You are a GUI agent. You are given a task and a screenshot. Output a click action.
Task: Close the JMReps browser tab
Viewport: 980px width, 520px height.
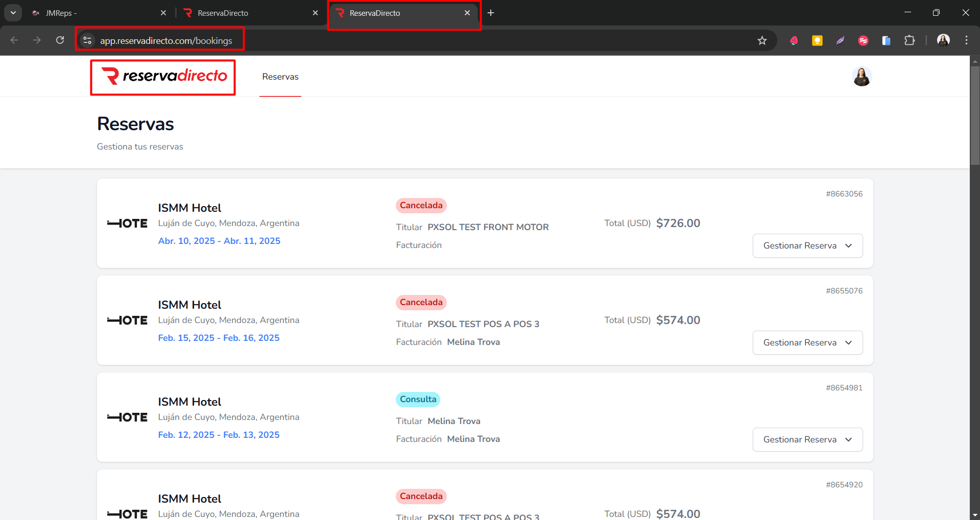(x=163, y=13)
